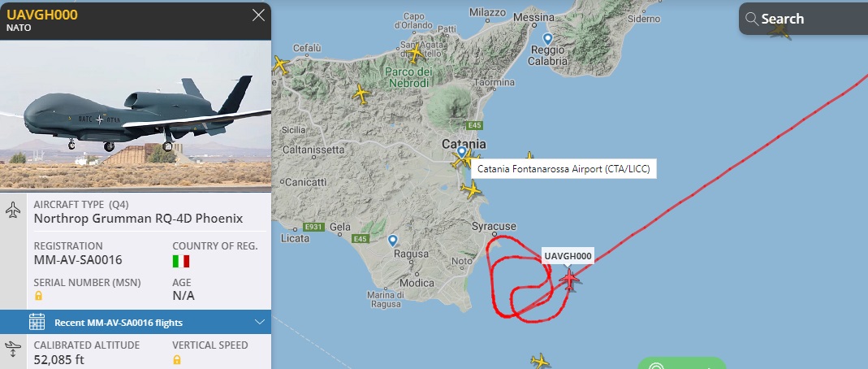This screenshot has height=369, width=868.
Task: Click the Recent MM-AV-SA0016 flights bar
Action: 136,322
